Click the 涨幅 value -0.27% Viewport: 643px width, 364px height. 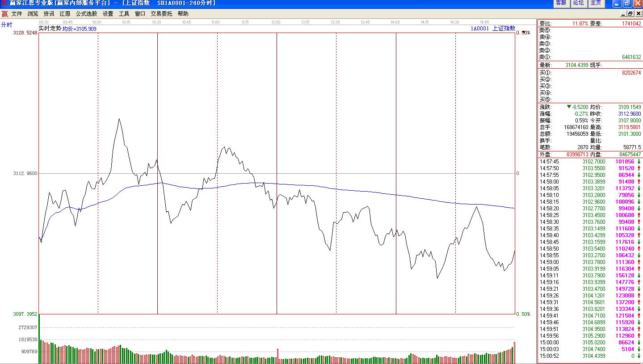(582, 114)
